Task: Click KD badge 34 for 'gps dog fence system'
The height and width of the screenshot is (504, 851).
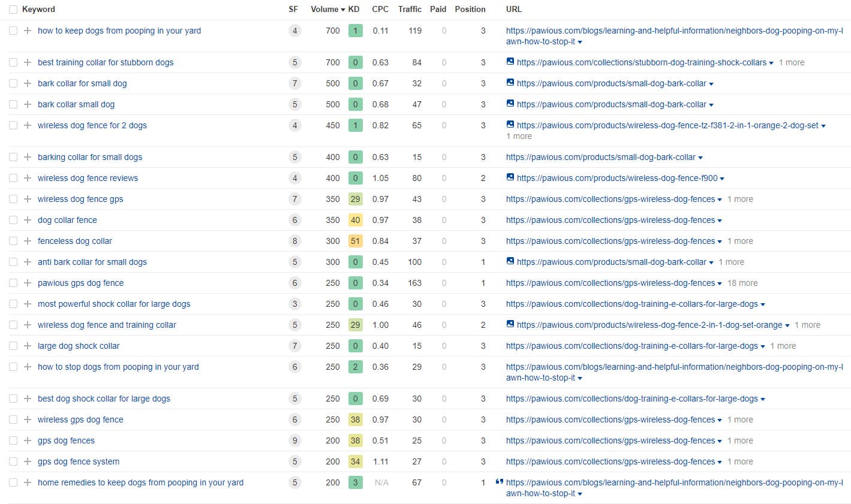Action: 355,461
